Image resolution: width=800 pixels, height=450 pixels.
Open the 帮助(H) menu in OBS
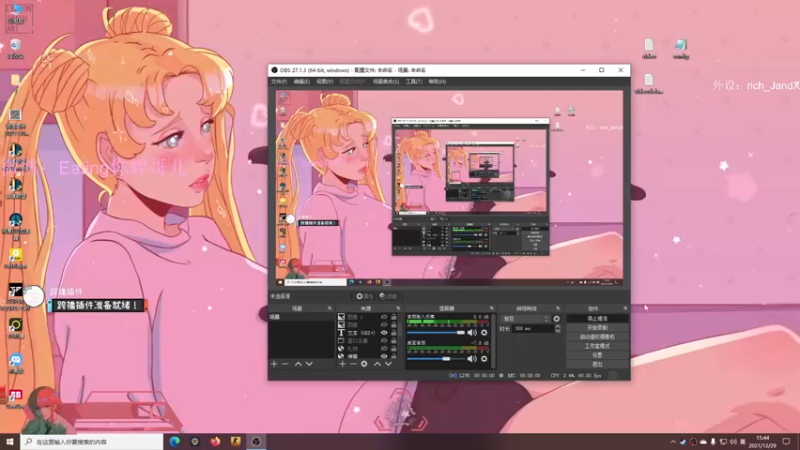437,82
